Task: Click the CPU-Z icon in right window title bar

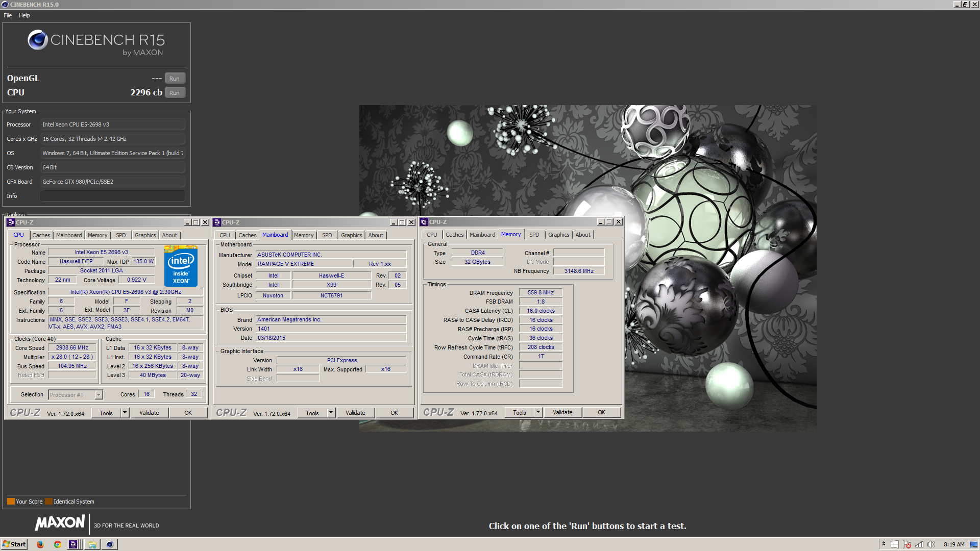Action: coord(424,222)
